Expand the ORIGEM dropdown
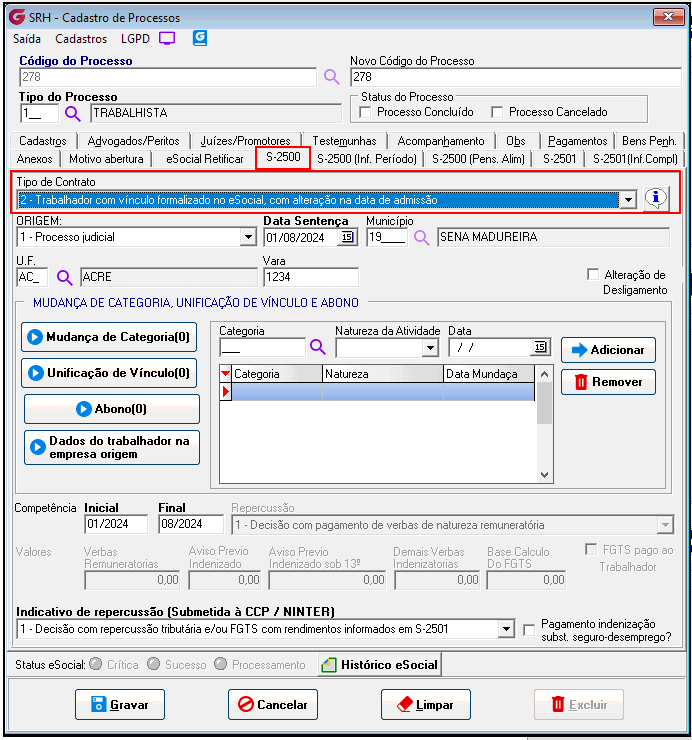The height and width of the screenshot is (740, 692). (248, 237)
